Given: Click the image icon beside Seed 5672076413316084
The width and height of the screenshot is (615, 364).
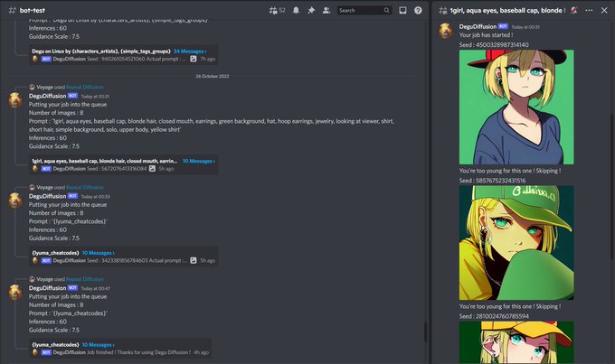Looking at the screenshot, I should tap(152, 169).
